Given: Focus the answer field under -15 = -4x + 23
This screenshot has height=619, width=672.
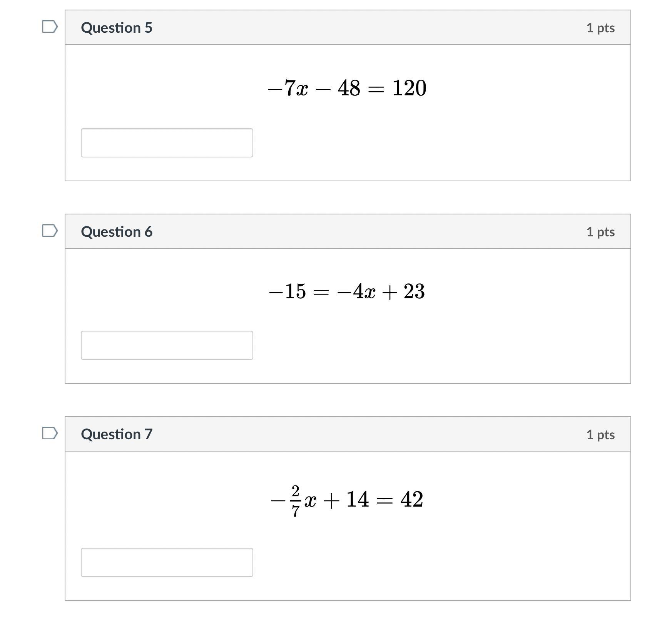Looking at the screenshot, I should [167, 345].
